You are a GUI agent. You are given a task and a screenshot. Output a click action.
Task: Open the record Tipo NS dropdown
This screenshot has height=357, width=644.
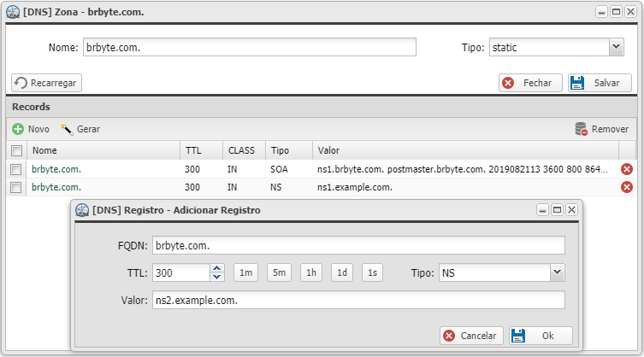pos(557,272)
